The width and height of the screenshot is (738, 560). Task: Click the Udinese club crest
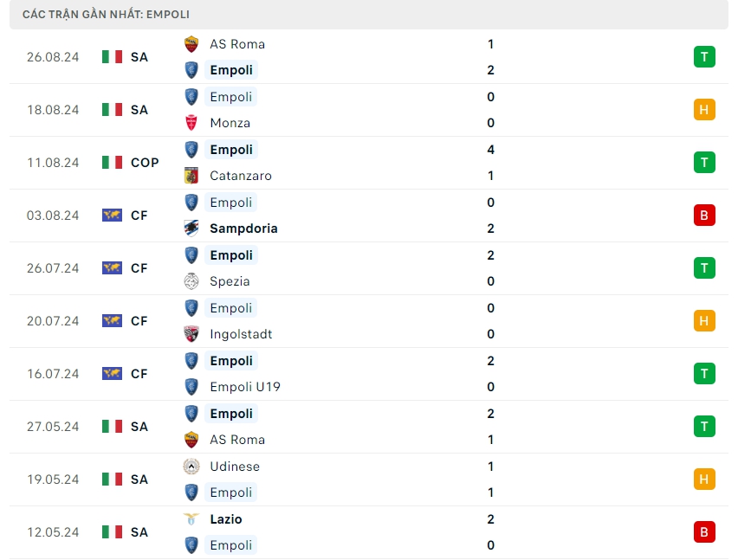[x=191, y=467]
